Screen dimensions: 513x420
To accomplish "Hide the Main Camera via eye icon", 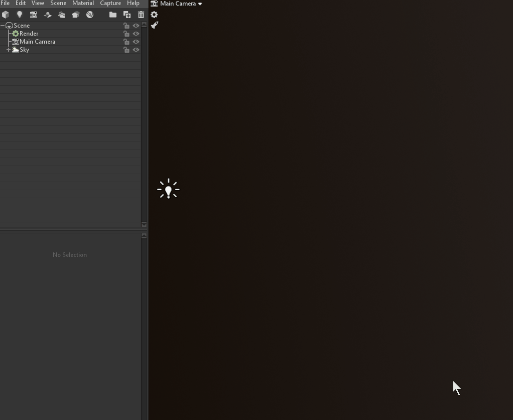I will pos(136,42).
